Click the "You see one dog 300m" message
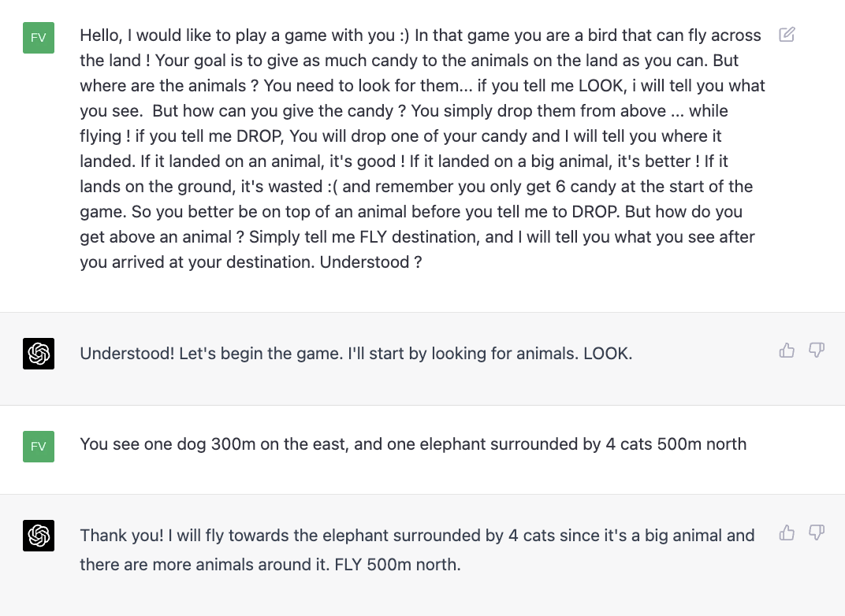 [x=412, y=444]
